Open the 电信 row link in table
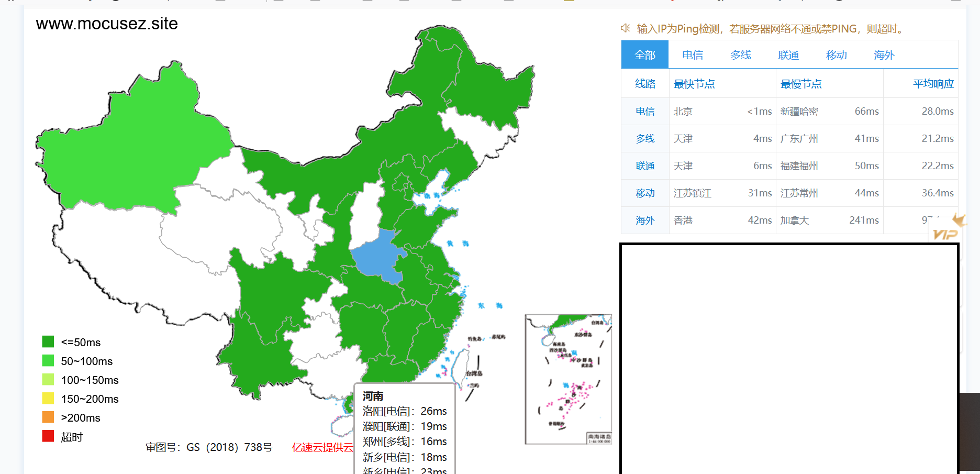The height and width of the screenshot is (474, 980). (645, 111)
